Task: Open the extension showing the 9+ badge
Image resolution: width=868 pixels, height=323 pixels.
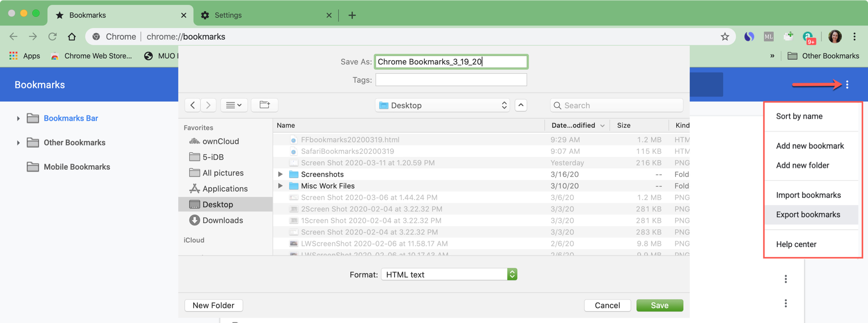Action: coord(809,37)
